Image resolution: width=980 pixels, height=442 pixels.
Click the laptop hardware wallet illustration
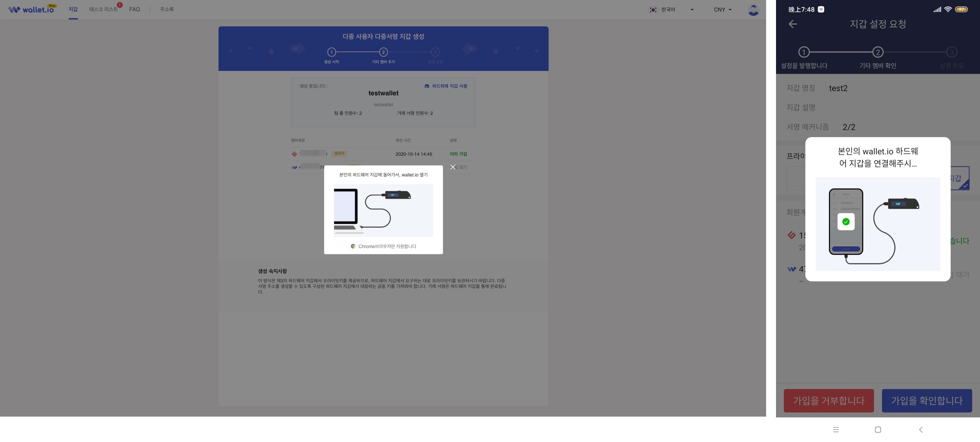[383, 210]
